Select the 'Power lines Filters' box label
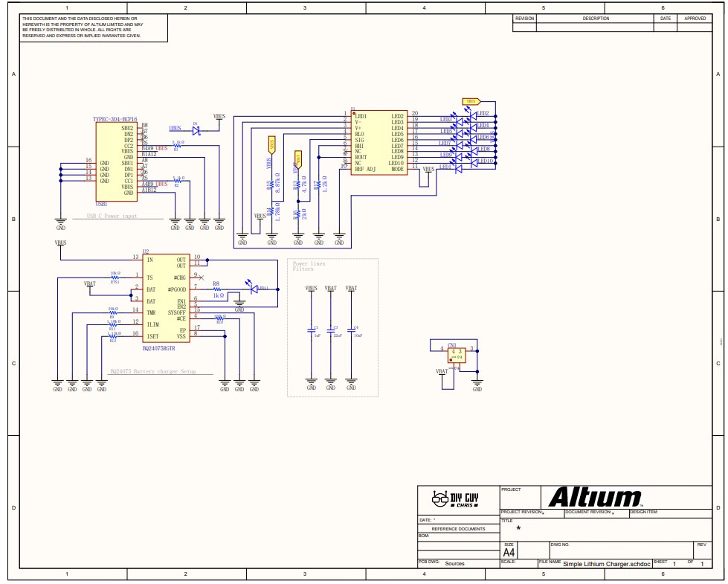The width and height of the screenshot is (728, 584). pyautogui.click(x=309, y=266)
